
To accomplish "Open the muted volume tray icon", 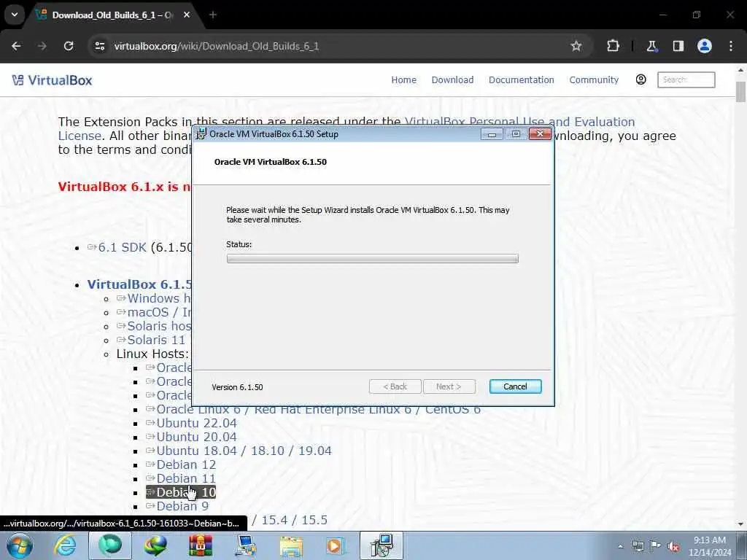I will click(x=673, y=546).
